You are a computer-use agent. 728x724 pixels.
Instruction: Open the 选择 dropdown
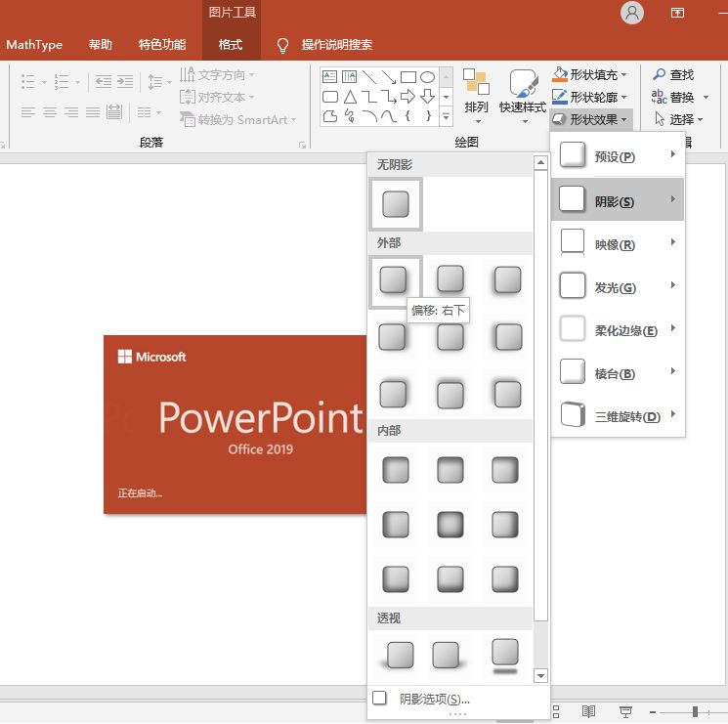tap(678, 120)
